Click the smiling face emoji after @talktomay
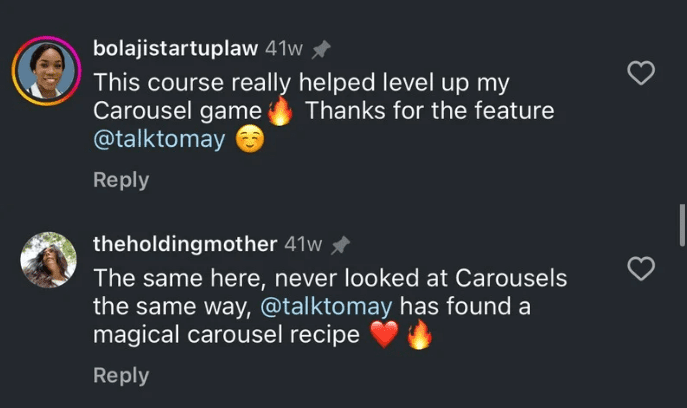 coord(249,141)
